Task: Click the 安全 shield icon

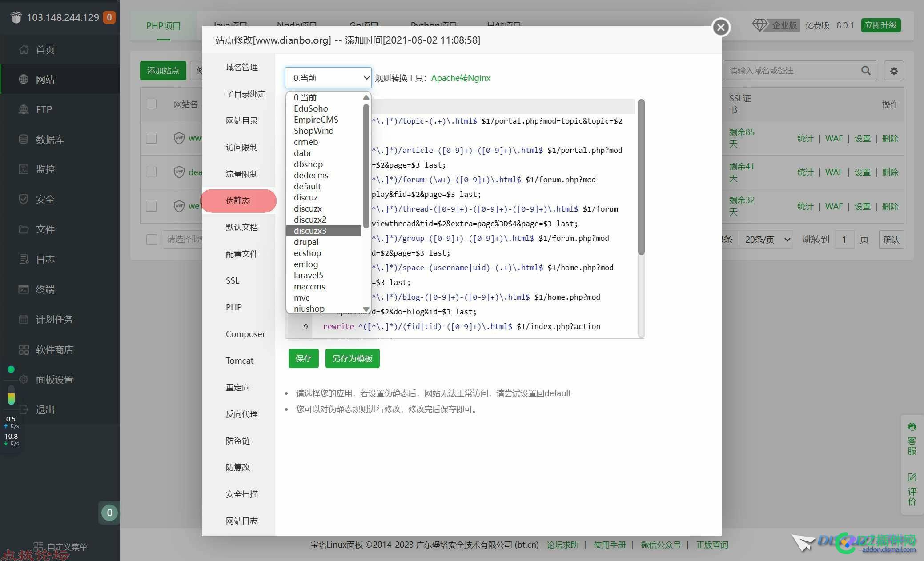Action: click(x=24, y=199)
